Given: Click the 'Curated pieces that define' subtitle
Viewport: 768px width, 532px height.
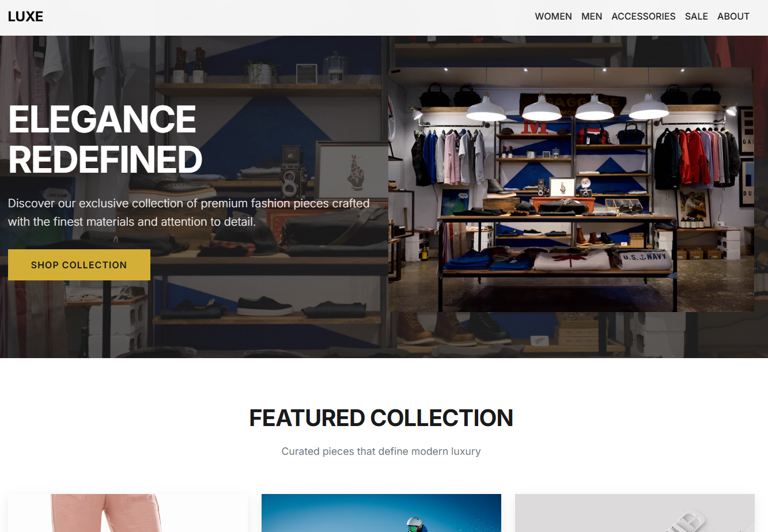Looking at the screenshot, I should 381,451.
